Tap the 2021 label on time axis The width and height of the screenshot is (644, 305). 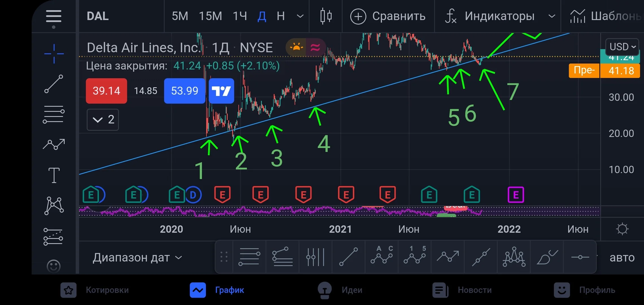pos(340,229)
